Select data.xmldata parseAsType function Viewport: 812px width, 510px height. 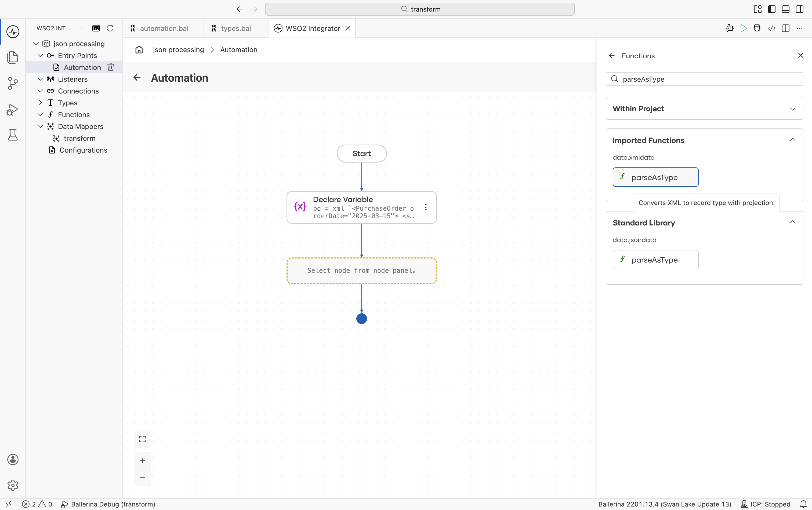[656, 177]
